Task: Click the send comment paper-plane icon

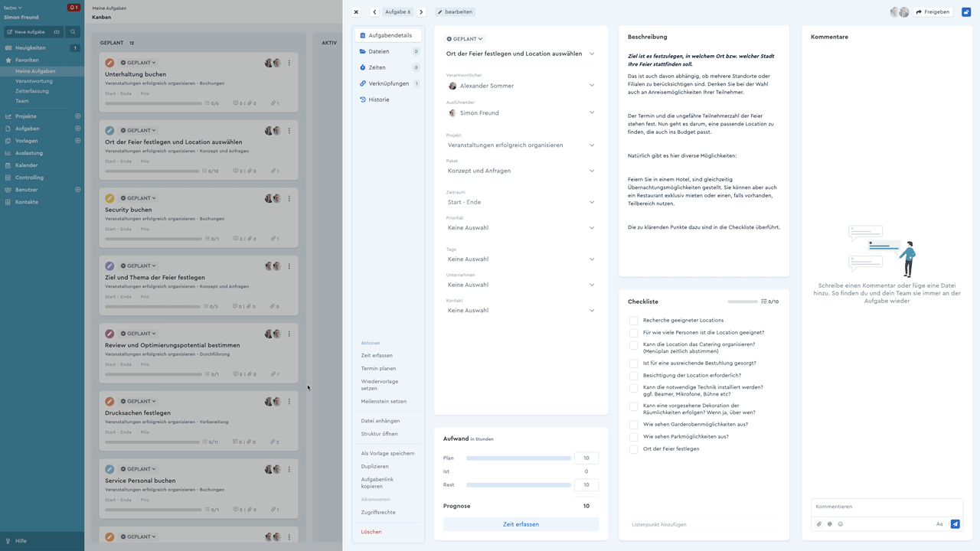Action: (x=955, y=524)
